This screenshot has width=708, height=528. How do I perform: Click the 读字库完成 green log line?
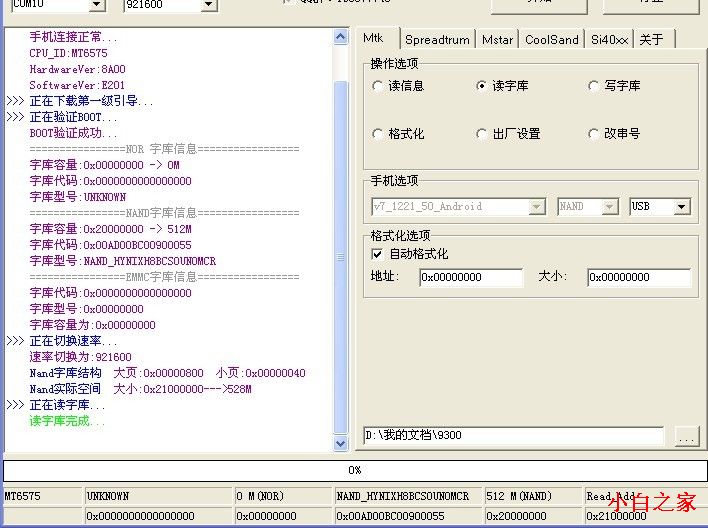pyautogui.click(x=67, y=421)
